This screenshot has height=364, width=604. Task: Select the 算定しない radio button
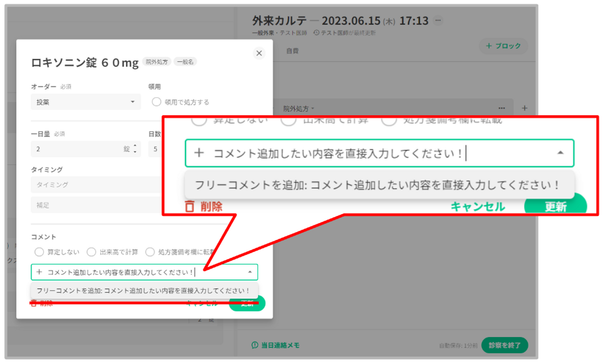click(39, 252)
